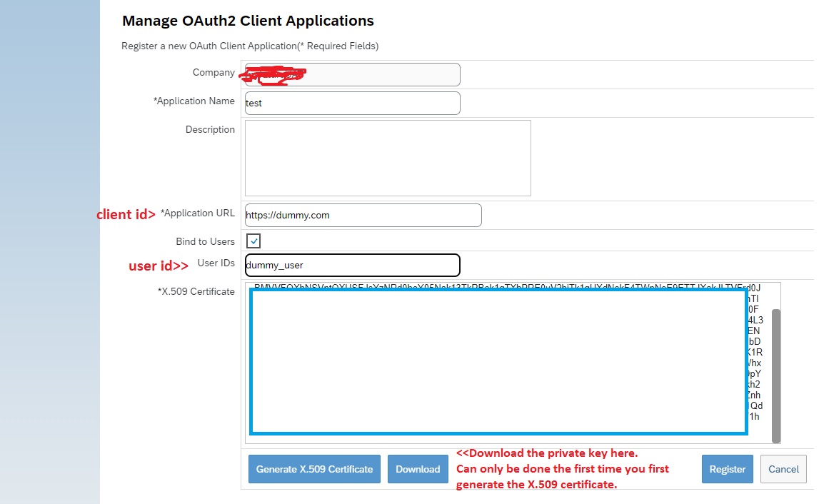Click the red 'user id>>' annotation
The width and height of the screenshot is (819, 504).
pos(159,266)
